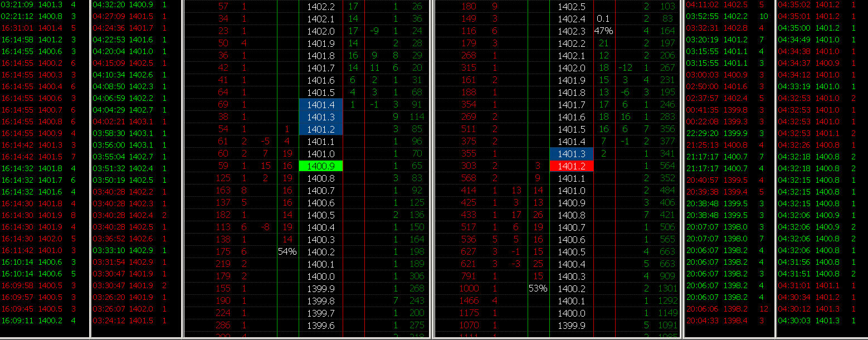Select trade row 20:04:33 1398.4
Screen dimensions: 868x340
pos(728,320)
